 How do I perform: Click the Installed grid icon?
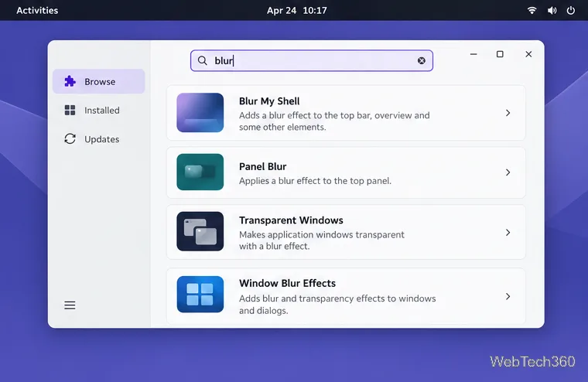click(70, 111)
